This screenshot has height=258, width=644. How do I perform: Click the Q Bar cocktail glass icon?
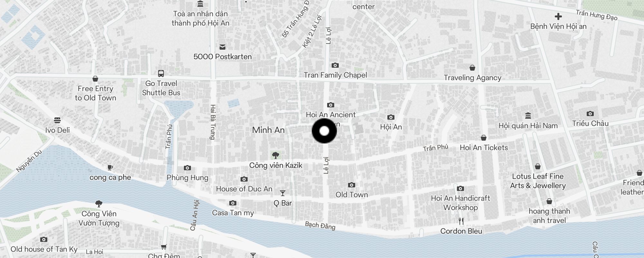pyautogui.click(x=283, y=193)
